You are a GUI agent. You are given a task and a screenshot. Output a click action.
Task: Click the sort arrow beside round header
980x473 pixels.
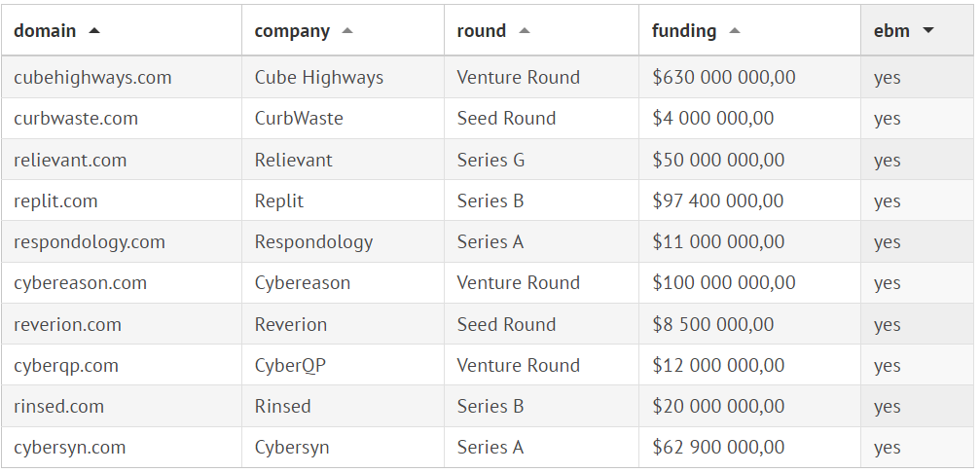(525, 31)
